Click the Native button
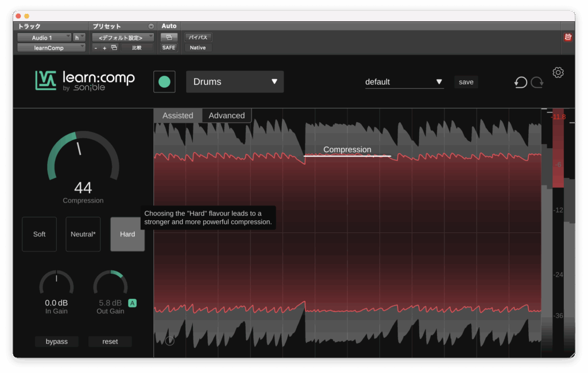The height and width of the screenshot is (373, 588). pyautogui.click(x=198, y=48)
